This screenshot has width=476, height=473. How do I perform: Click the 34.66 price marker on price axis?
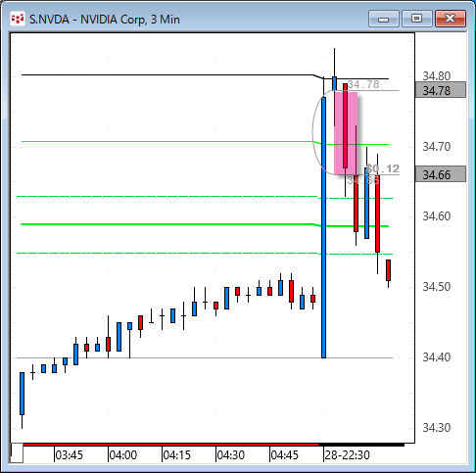click(441, 174)
